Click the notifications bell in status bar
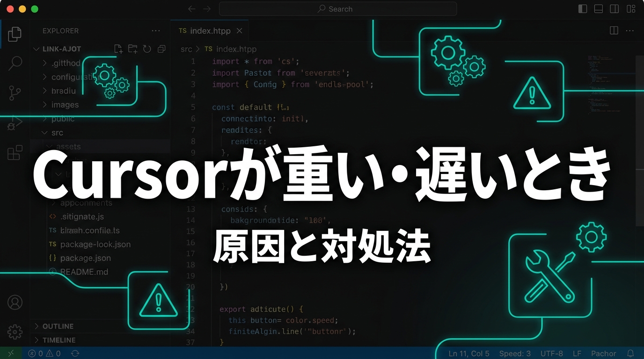This screenshot has width=644, height=359. (630, 353)
